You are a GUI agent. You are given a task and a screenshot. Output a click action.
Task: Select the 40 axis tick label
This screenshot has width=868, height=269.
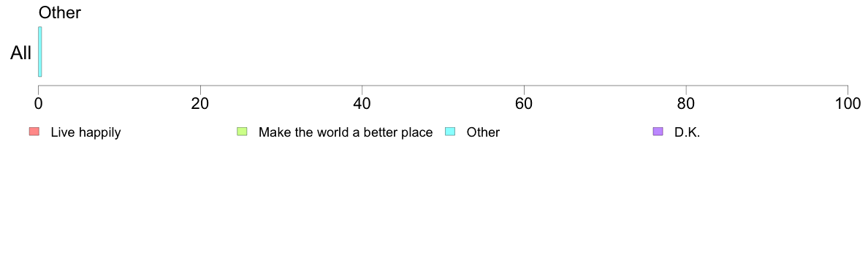(x=362, y=103)
